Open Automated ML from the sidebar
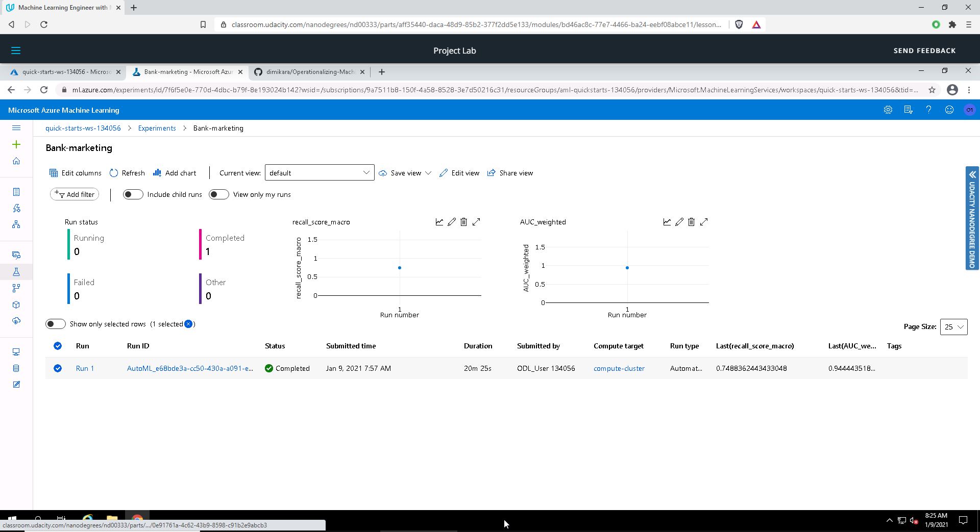The height and width of the screenshot is (532, 980). [x=16, y=208]
